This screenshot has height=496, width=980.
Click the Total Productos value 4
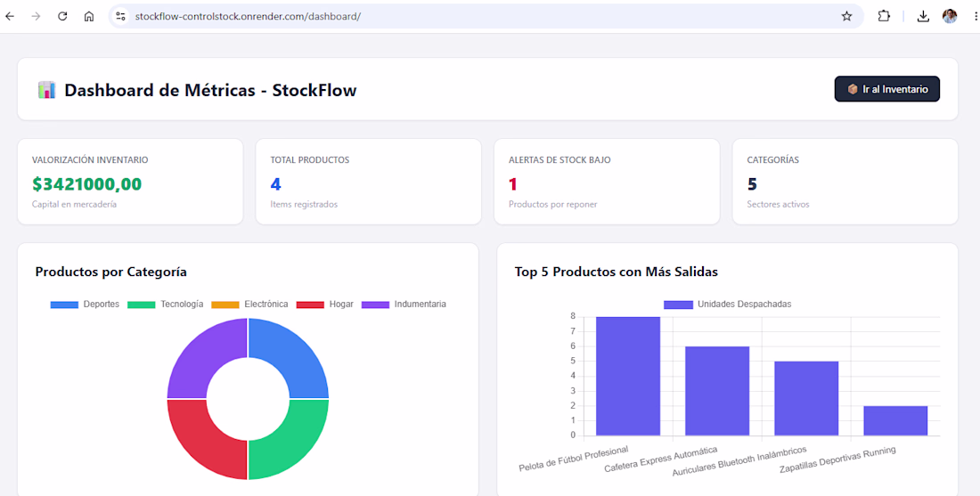275,184
